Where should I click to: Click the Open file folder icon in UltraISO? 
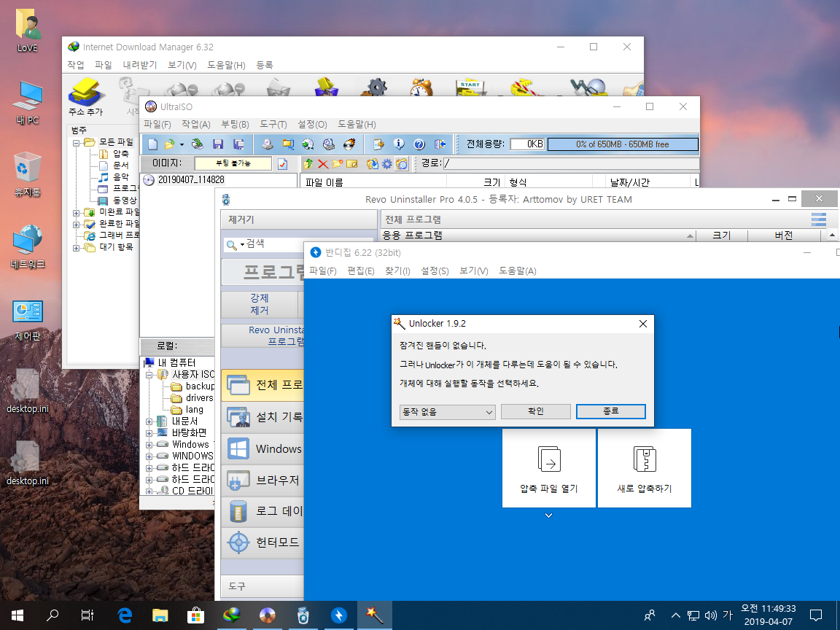[169, 144]
